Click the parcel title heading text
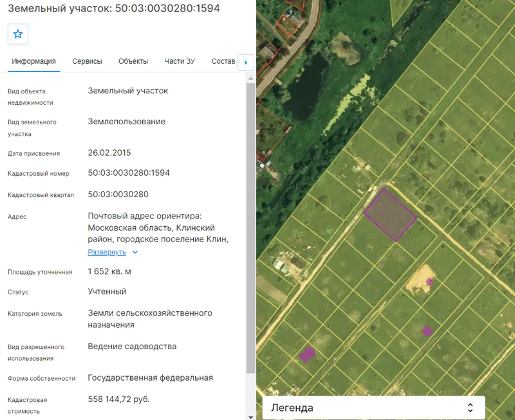 (114, 8)
